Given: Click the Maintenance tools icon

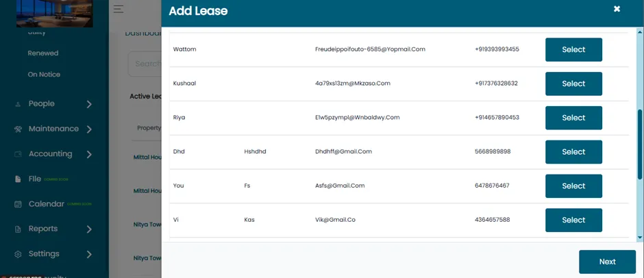Looking at the screenshot, I should [18, 129].
